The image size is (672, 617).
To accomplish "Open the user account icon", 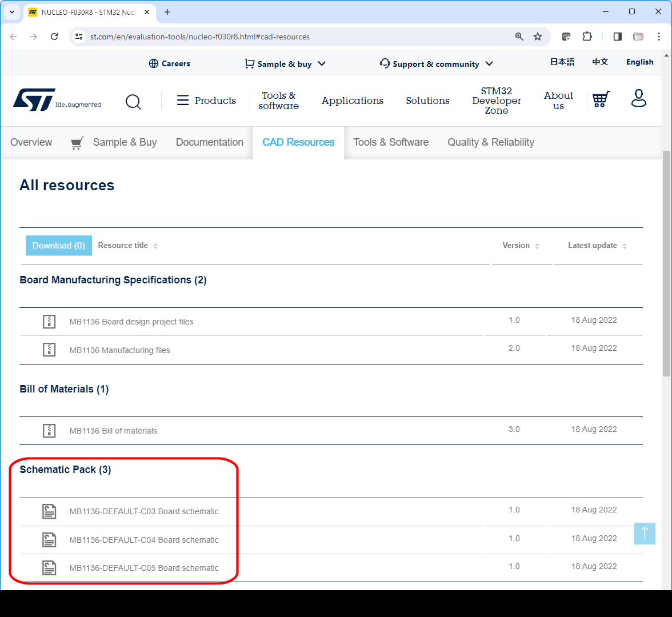I will 638,98.
